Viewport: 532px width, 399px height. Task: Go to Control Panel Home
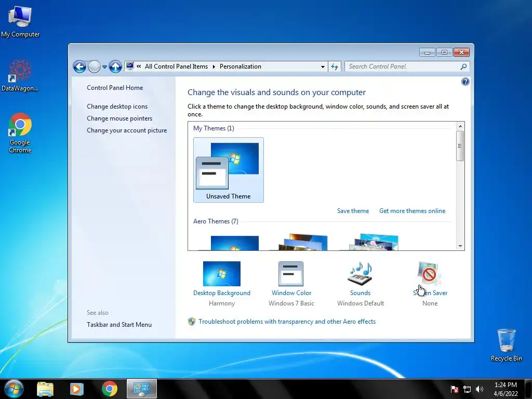[x=115, y=87]
